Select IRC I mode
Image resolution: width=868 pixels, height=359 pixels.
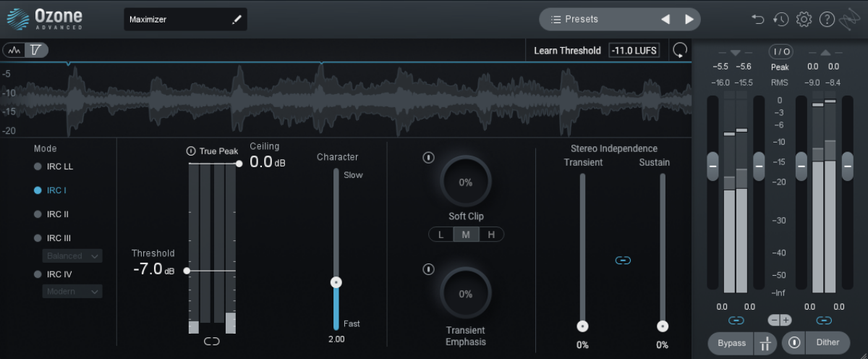tap(50, 190)
